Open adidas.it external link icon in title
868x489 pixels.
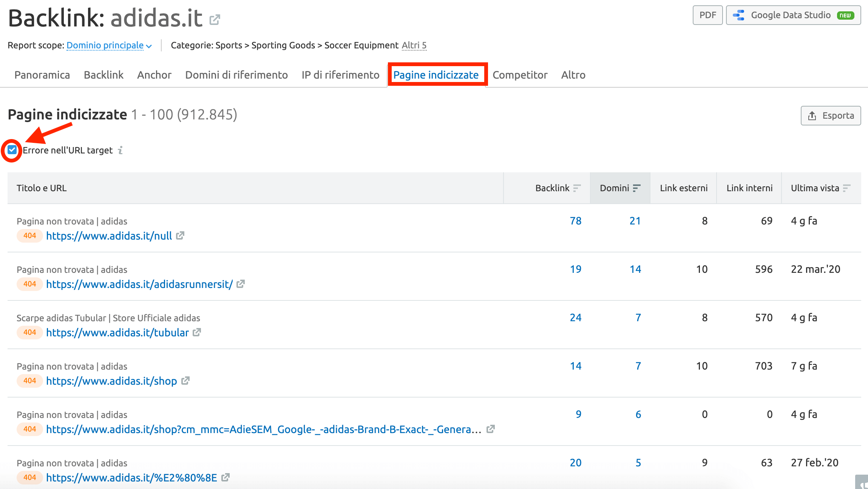coord(215,19)
